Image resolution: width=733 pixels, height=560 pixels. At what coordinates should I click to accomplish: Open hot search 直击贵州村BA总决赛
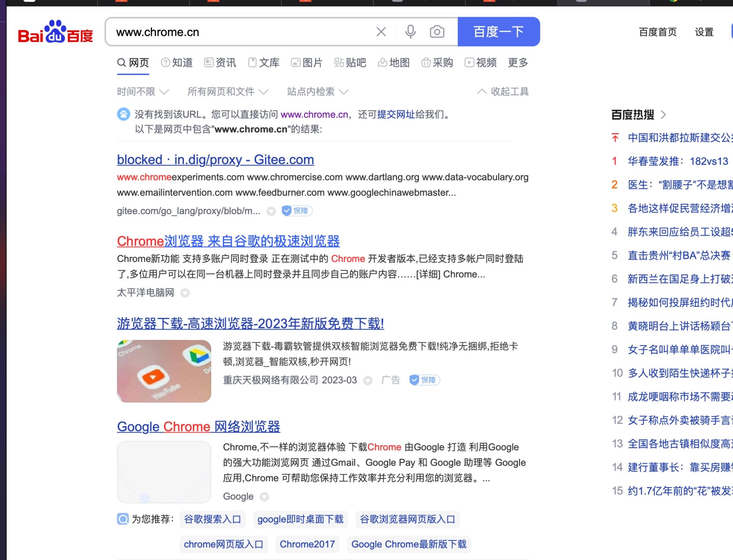click(679, 255)
